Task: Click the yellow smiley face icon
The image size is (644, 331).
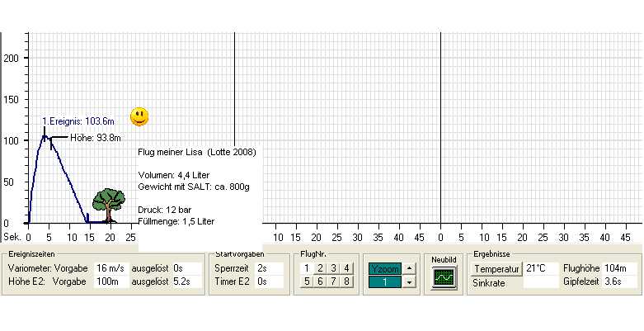Action: (140, 116)
